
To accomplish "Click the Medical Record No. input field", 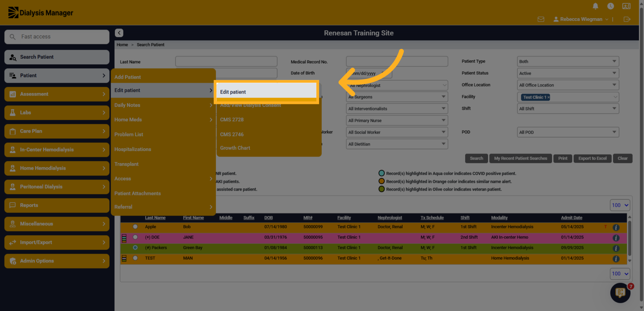I will 397,61.
